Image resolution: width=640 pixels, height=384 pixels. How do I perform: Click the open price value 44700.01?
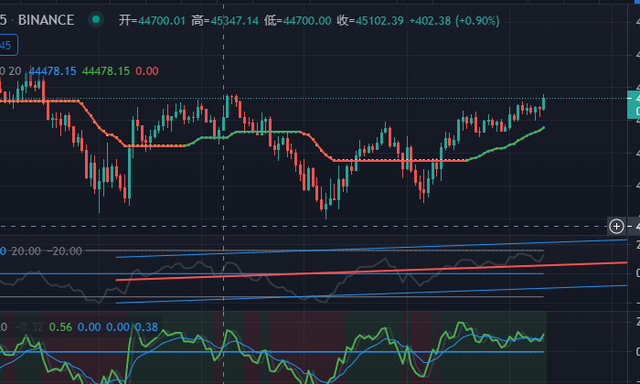tap(162, 21)
